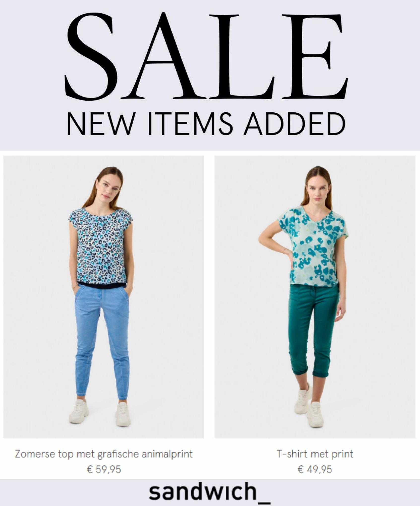This screenshot has height=506, width=420.
Task: Select the 'T-shirt met print' title
Action: click(x=315, y=454)
